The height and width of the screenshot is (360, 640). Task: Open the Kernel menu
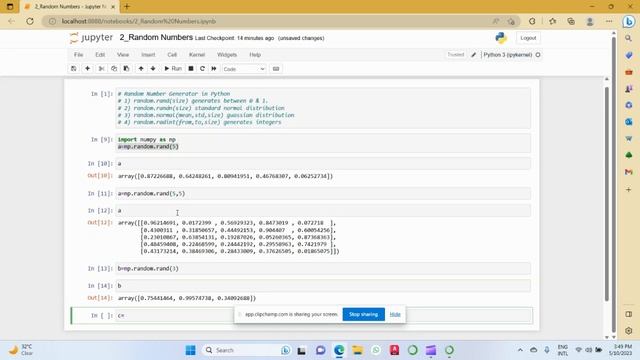(x=197, y=55)
